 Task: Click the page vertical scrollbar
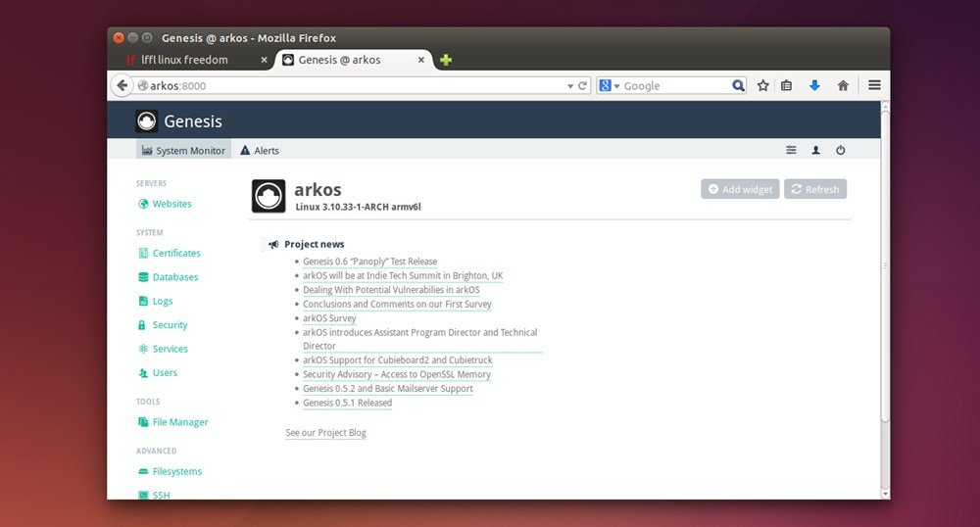point(885,264)
